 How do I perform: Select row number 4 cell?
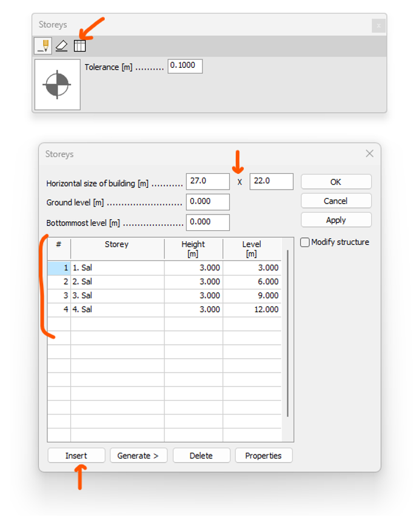click(59, 310)
